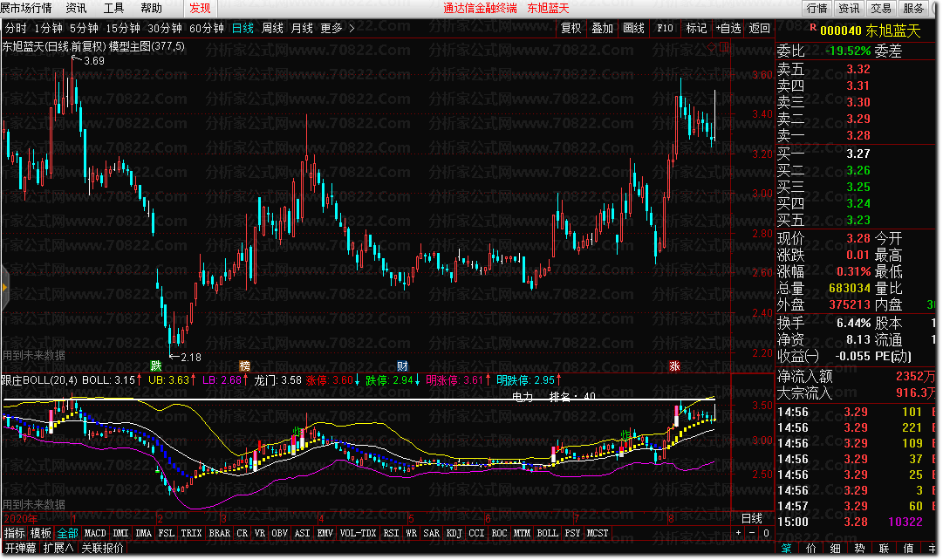Click the blue 财 marker on the chart
The width and height of the screenshot is (943, 560).
coord(402,365)
